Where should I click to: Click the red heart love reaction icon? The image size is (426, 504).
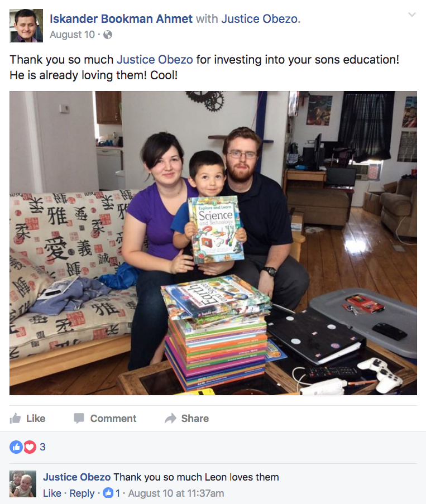(30, 447)
